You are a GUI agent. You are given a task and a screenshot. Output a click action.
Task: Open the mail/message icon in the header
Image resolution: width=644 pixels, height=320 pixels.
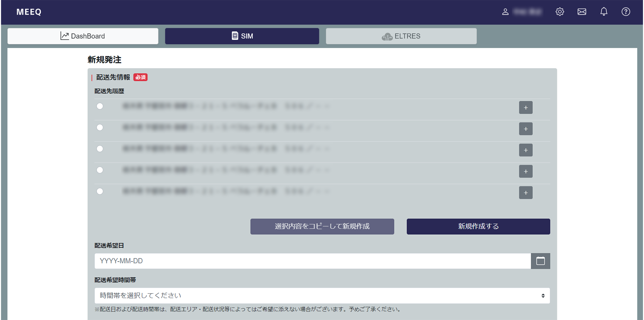(582, 12)
